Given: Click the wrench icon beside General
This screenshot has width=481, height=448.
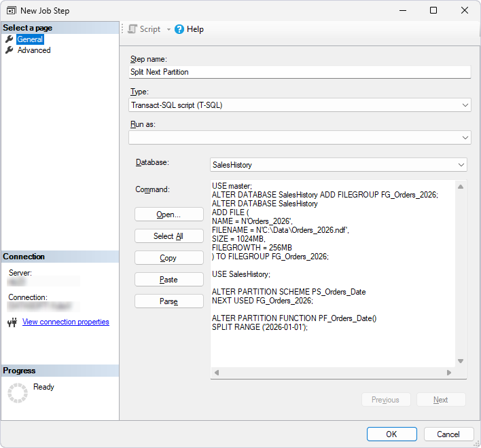Looking at the screenshot, I should coord(10,39).
